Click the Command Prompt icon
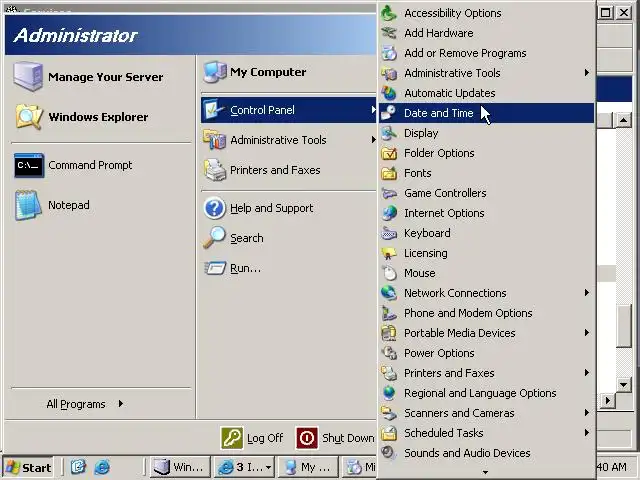Image resolution: width=640 pixels, height=480 pixels. (x=29, y=165)
